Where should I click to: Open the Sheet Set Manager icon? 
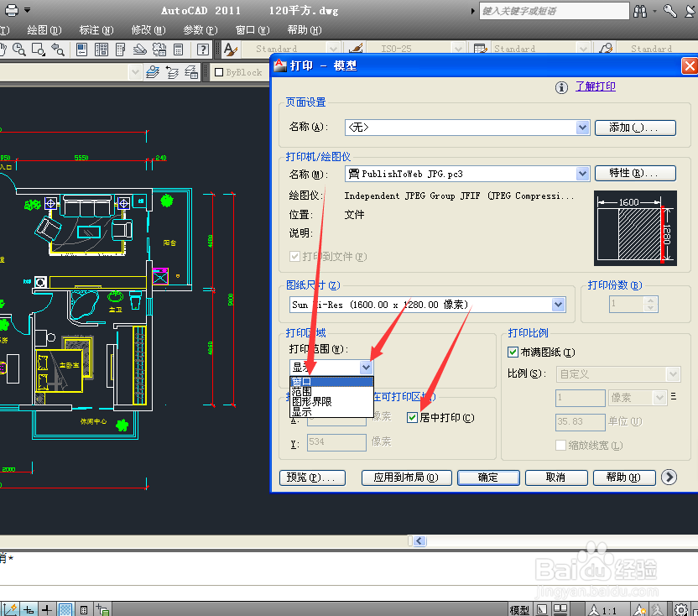[140, 49]
